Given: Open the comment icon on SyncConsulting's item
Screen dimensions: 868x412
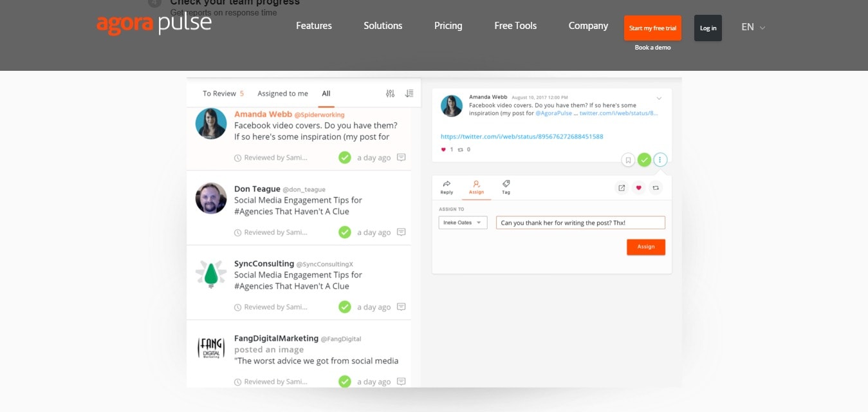Looking at the screenshot, I should click(x=402, y=307).
